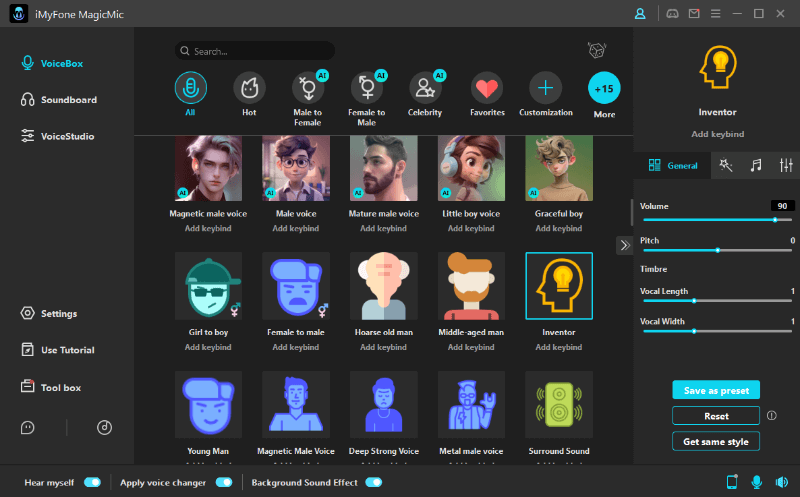Select Mature male voice thumbnail

[384, 168]
